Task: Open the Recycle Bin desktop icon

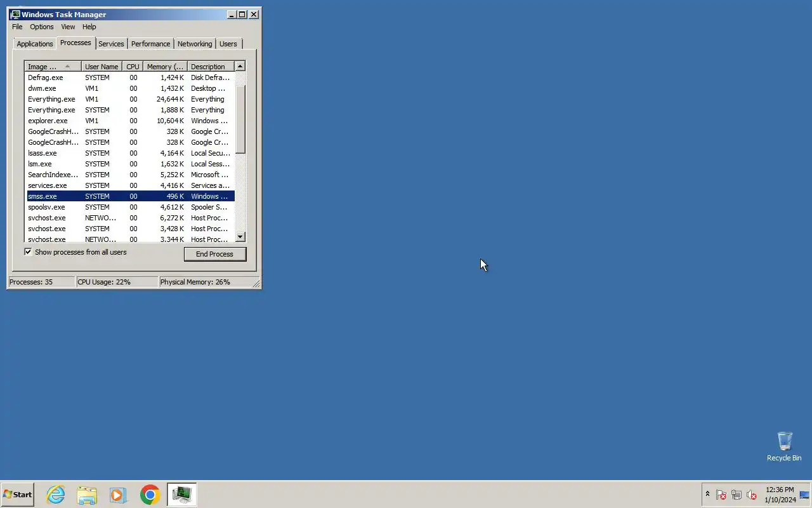Action: (x=784, y=446)
